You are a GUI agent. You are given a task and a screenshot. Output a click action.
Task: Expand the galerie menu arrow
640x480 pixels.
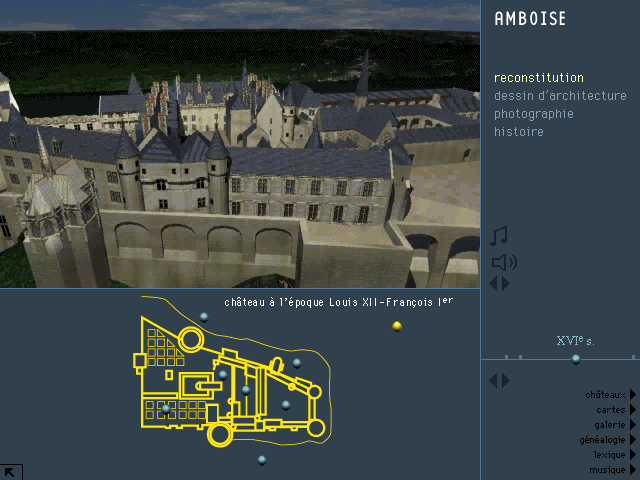(x=633, y=424)
